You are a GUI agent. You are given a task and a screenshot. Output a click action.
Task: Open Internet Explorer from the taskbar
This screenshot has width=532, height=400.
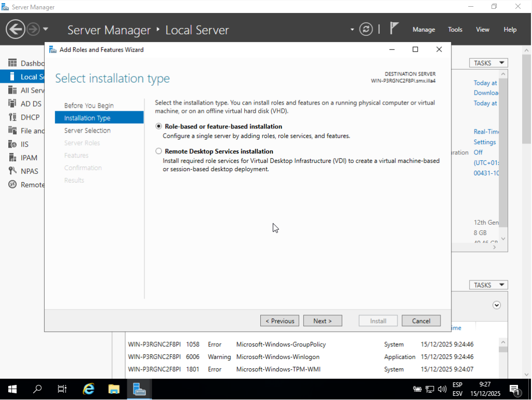89,389
